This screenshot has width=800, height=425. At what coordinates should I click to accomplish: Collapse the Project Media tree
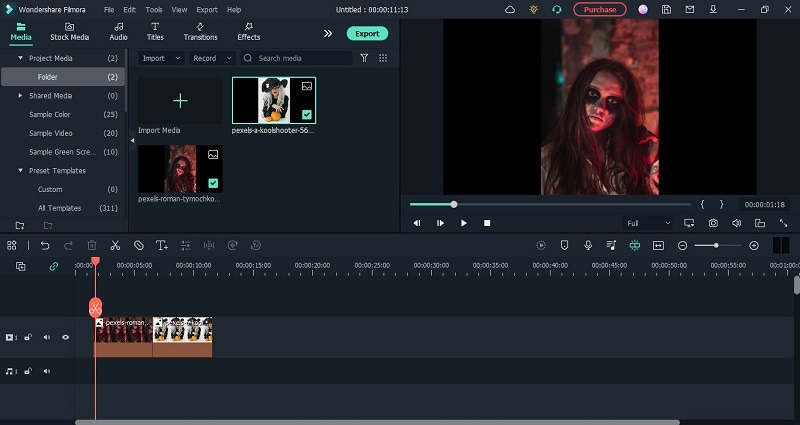[20, 58]
